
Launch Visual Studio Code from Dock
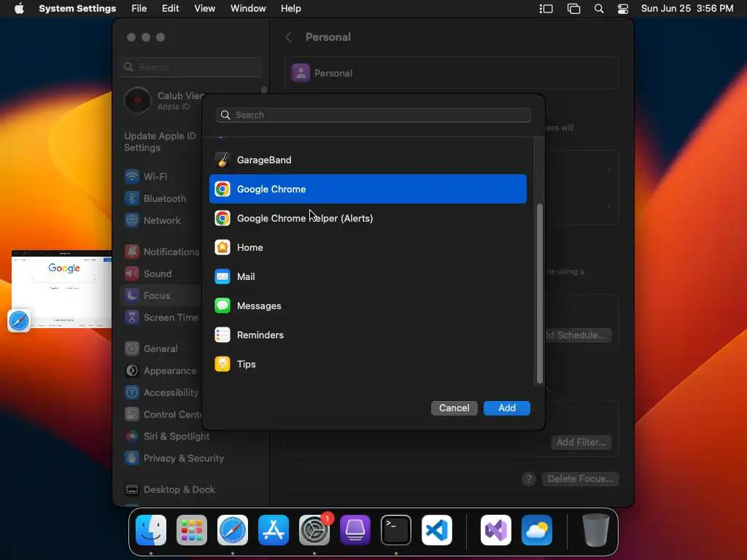tap(437, 530)
